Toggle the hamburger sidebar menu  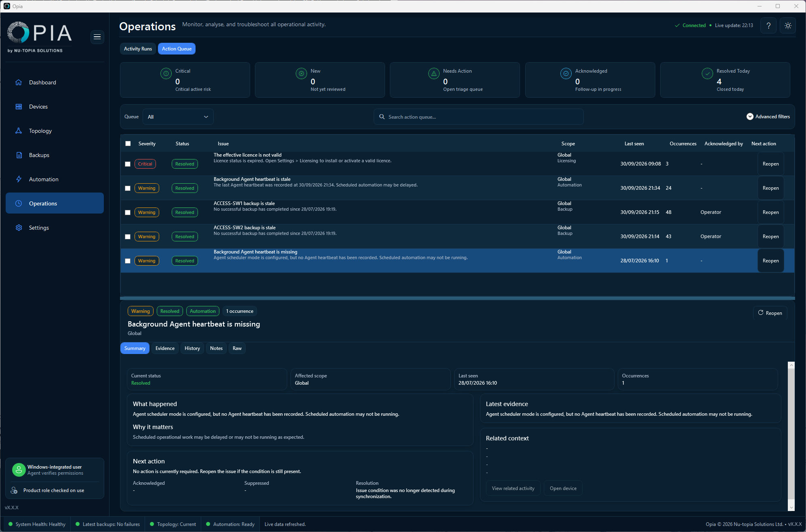97,37
